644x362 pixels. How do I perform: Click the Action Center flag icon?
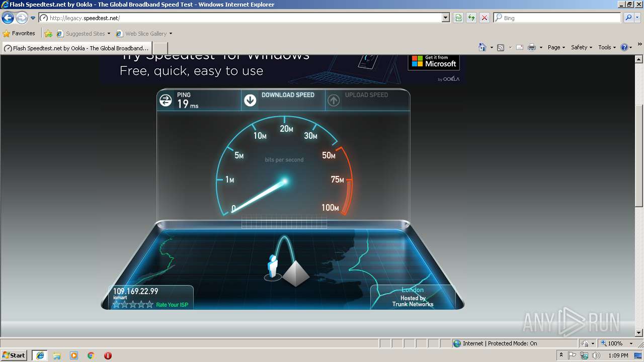tap(572, 355)
